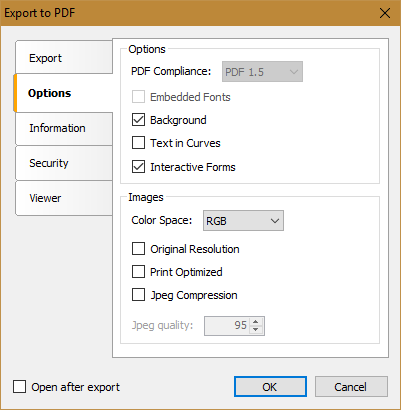Disable Interactive Forms checkbox
The width and height of the screenshot is (401, 410).
pos(138,167)
